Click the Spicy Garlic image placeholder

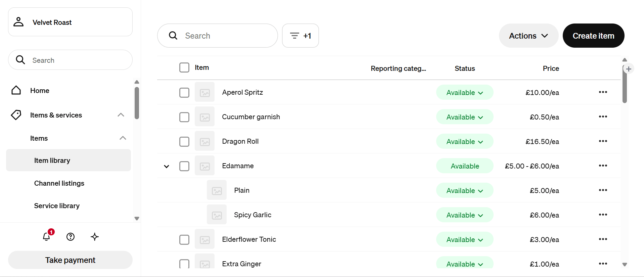217,215
